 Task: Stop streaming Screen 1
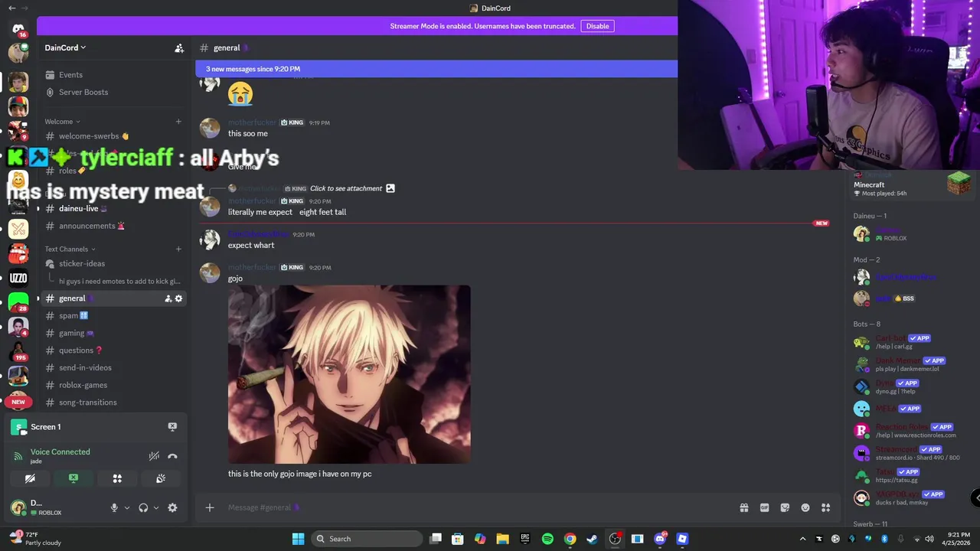[172, 427]
